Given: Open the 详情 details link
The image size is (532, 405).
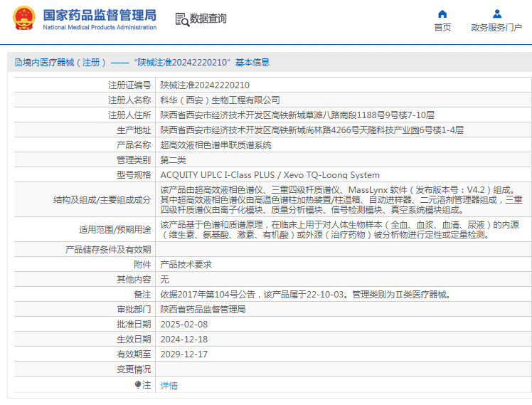Looking at the screenshot, I should (x=169, y=386).
